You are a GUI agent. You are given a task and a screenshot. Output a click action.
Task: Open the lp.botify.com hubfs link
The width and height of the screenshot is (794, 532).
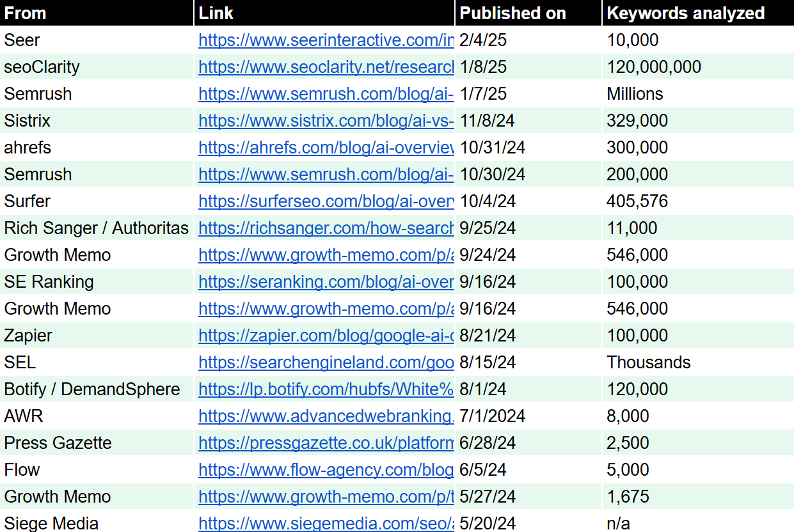coord(326,389)
